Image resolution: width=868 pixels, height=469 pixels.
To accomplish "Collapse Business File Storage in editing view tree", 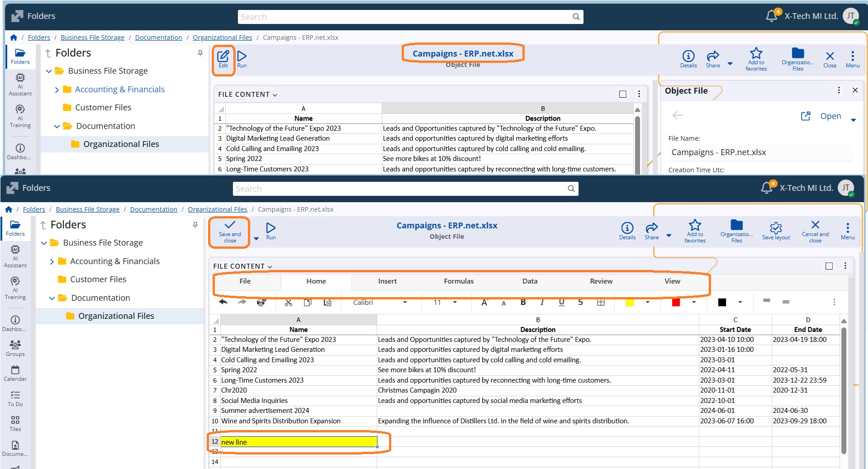I will 44,243.
